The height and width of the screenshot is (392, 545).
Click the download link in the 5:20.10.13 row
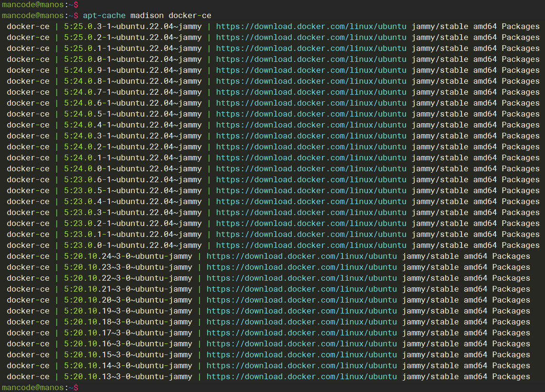coord(301,377)
